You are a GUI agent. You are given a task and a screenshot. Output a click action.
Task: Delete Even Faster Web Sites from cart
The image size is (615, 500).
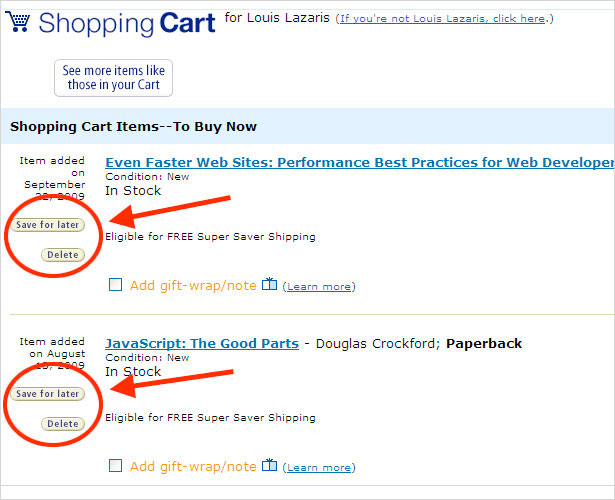[62, 254]
